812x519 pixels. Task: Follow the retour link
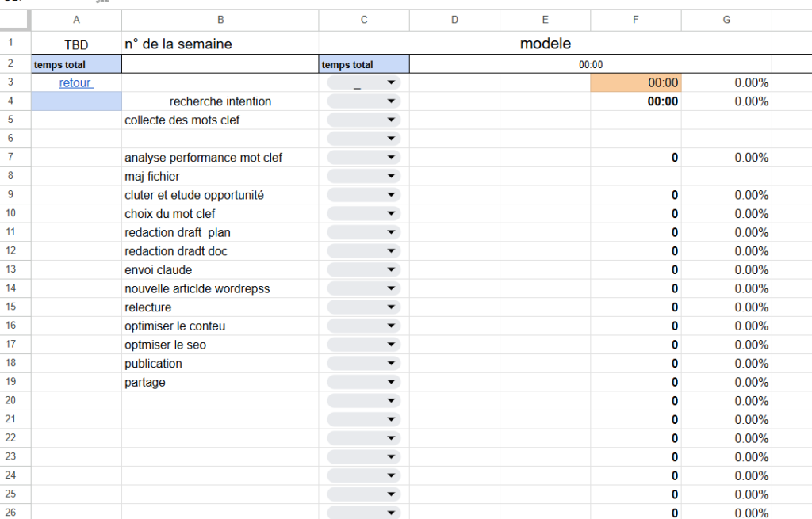tap(76, 82)
